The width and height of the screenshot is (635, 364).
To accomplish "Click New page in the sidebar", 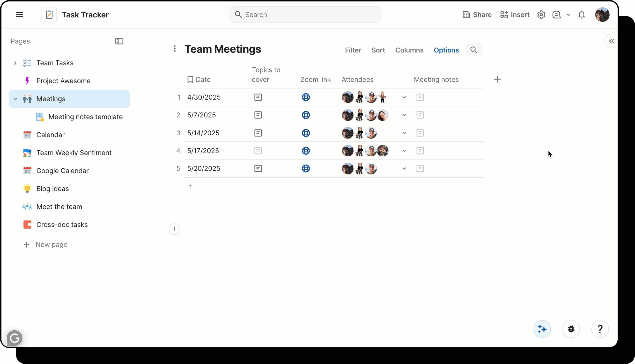I will [52, 245].
